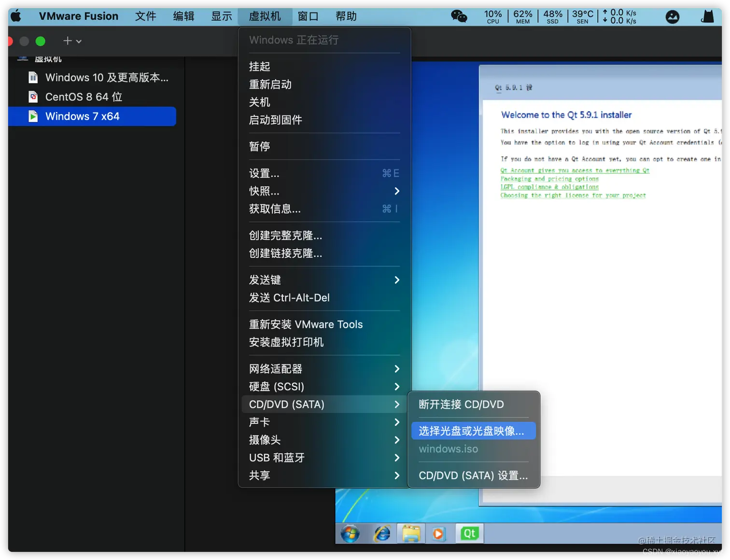Image resolution: width=730 pixels, height=560 pixels.
Task: Select 启动到固件
Action: (324, 120)
